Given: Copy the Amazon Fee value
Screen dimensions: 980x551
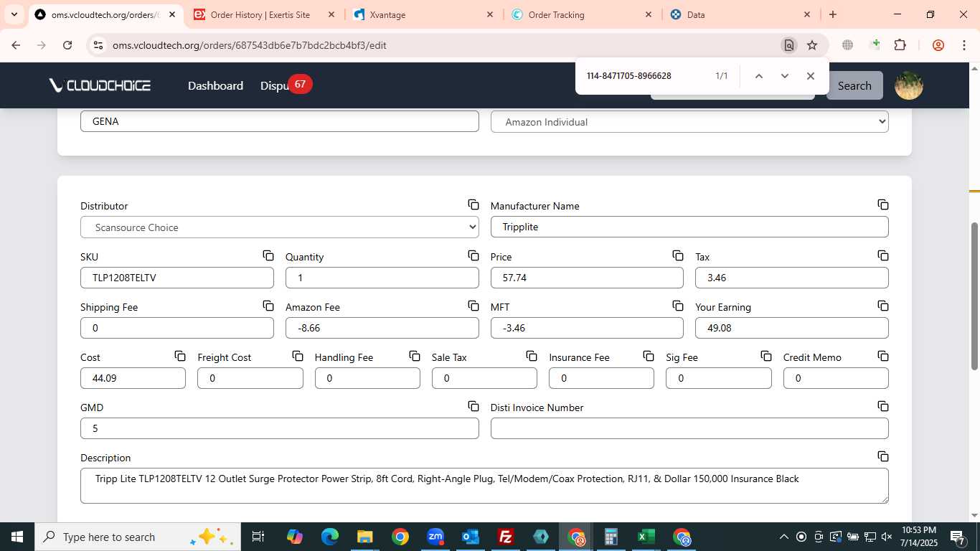Looking at the screenshot, I should click(473, 306).
